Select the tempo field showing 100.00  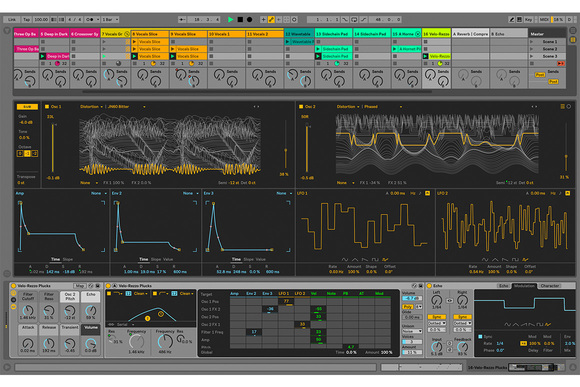pyautogui.click(x=41, y=19)
